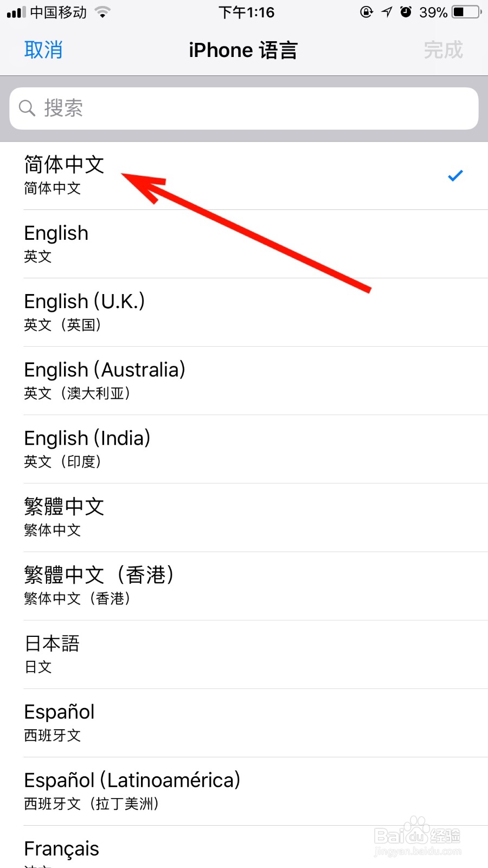Tap the Wi-Fi status icon

click(x=102, y=12)
